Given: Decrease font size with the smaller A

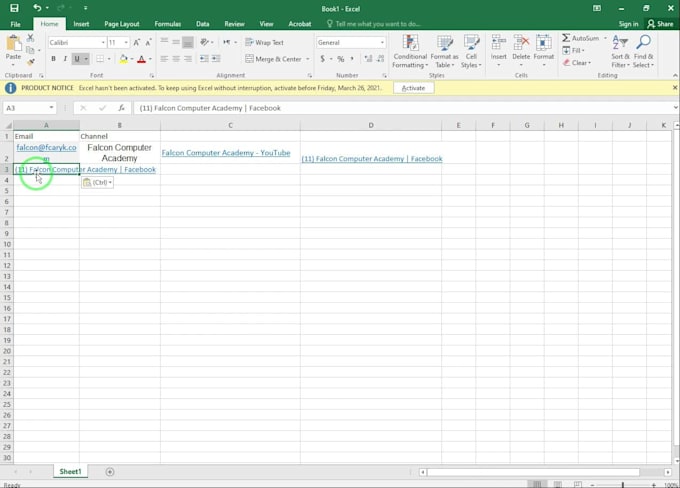Looking at the screenshot, I should [148, 43].
